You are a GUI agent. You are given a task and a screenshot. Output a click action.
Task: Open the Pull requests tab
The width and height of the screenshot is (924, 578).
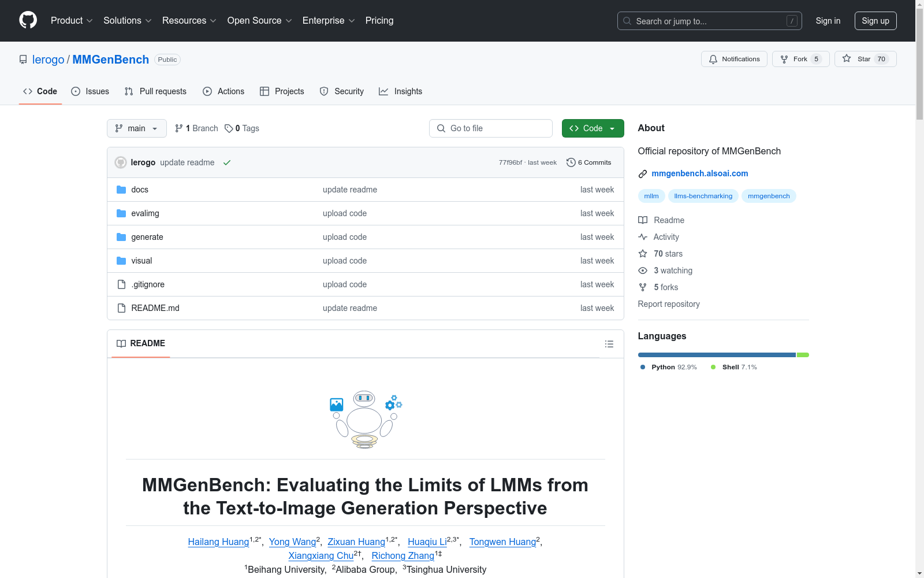(155, 91)
